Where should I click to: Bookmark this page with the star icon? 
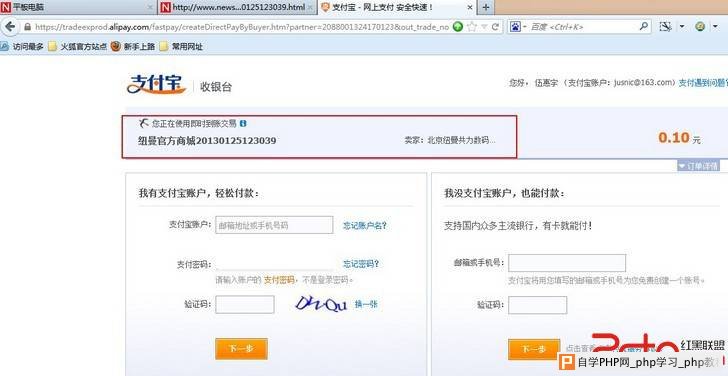[x=472, y=27]
